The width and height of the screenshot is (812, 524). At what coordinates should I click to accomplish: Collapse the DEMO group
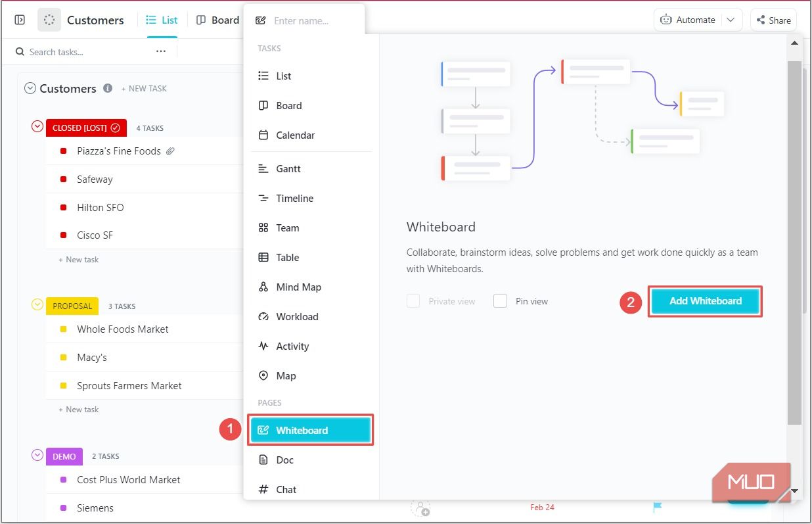point(37,455)
